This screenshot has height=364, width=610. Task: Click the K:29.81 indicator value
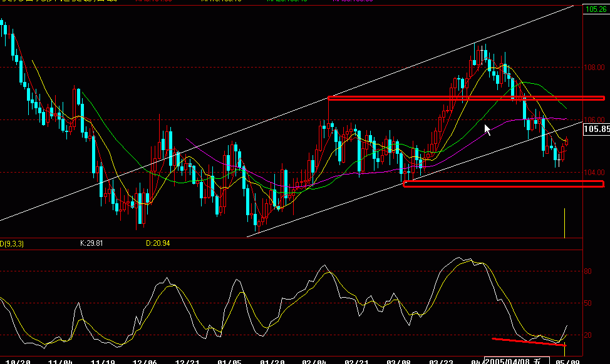click(91, 243)
